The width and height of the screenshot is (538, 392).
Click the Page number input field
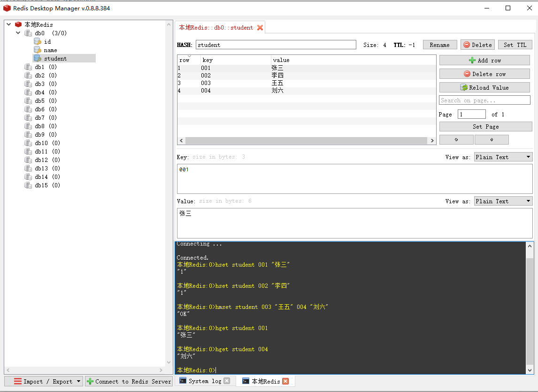472,114
